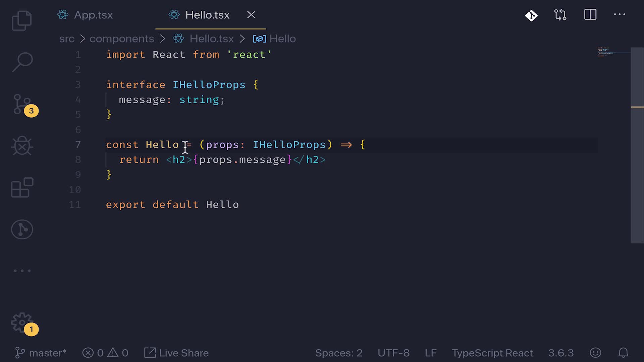
Task: Open the components breadcrumb dropdown
Action: click(121, 39)
